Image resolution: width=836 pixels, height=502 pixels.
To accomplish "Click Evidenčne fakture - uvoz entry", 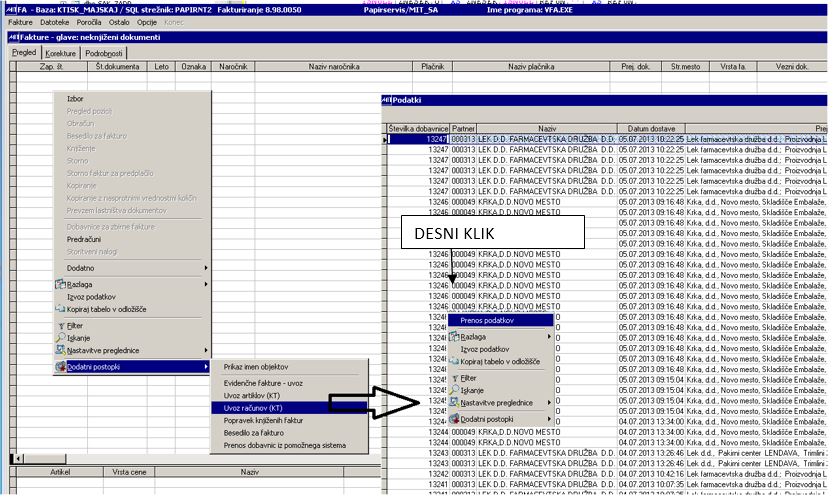I will click(x=263, y=383).
